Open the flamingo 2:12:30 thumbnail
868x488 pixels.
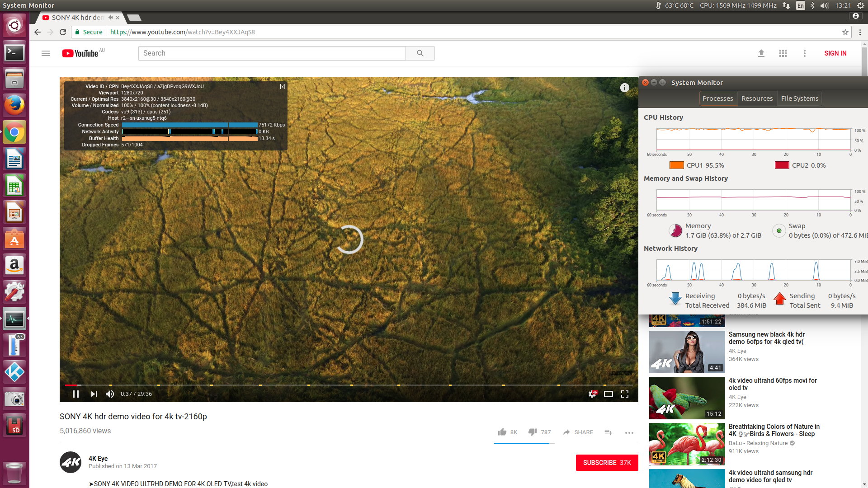tap(687, 444)
